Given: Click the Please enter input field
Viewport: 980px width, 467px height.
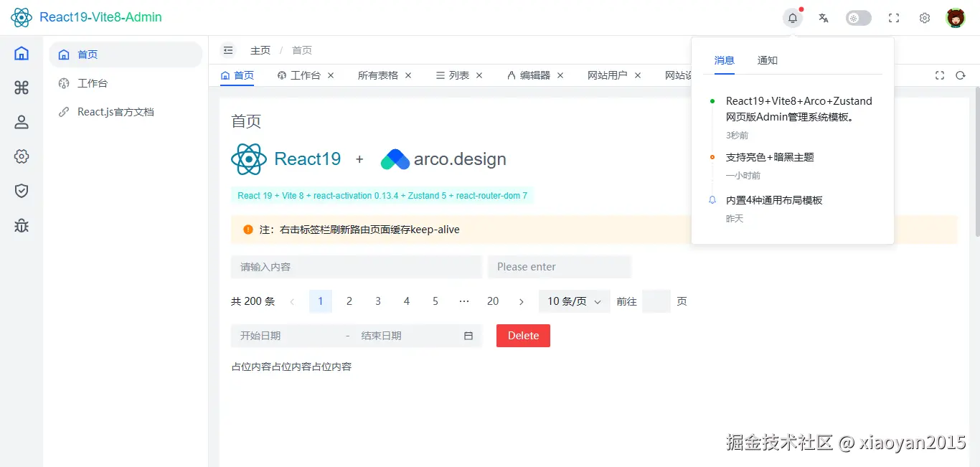Looking at the screenshot, I should click(560, 267).
